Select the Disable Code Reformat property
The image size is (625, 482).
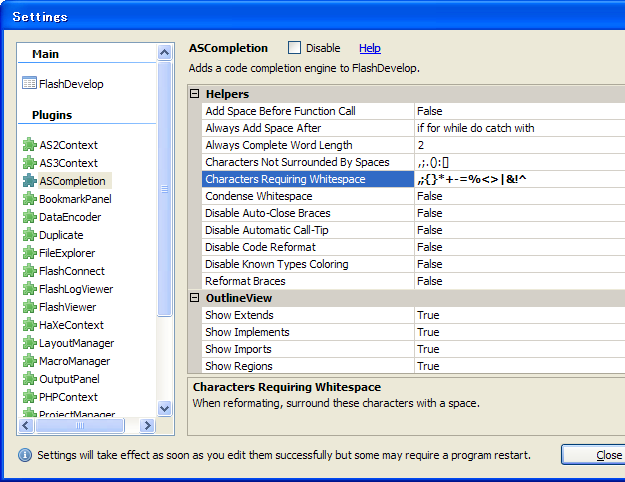[x=308, y=247]
